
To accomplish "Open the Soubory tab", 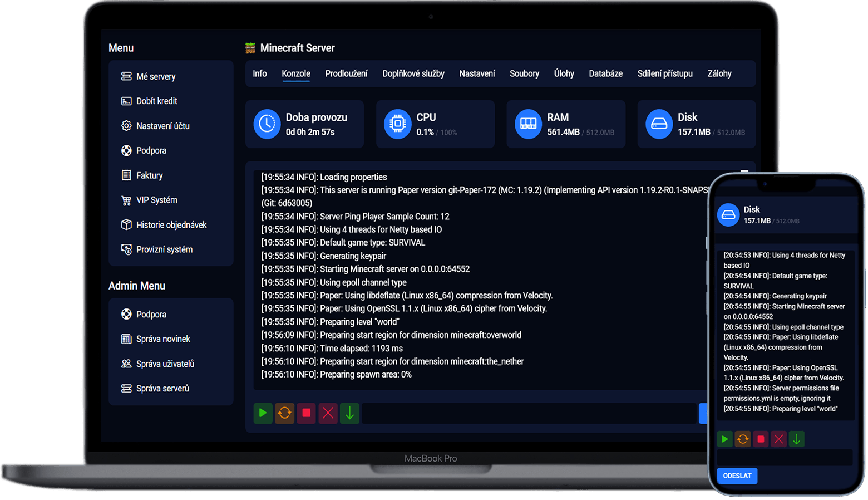I will click(524, 73).
